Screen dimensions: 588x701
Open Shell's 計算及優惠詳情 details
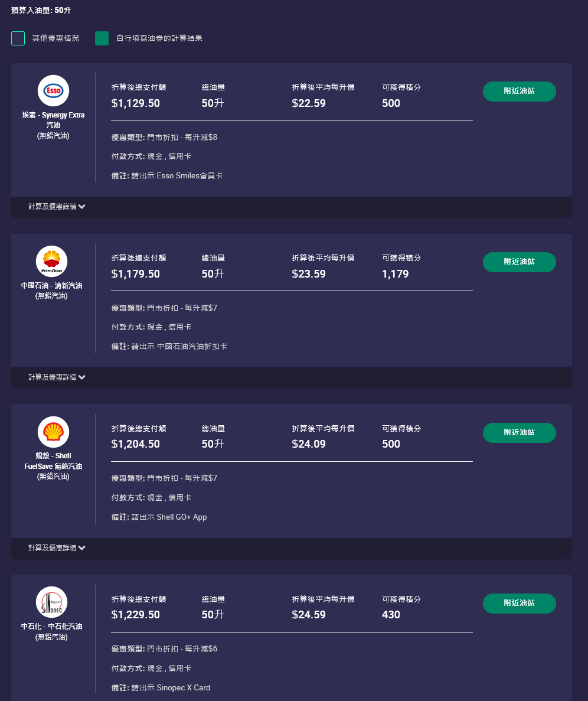point(57,548)
